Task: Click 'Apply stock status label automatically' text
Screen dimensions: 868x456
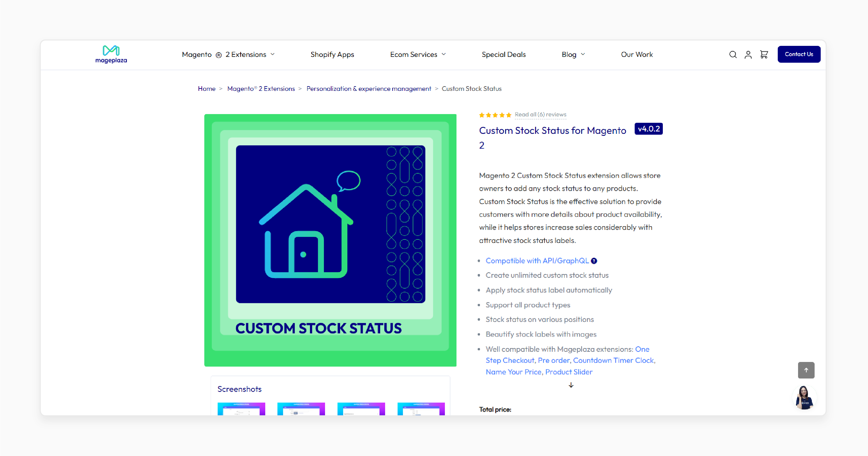Action: 548,290
